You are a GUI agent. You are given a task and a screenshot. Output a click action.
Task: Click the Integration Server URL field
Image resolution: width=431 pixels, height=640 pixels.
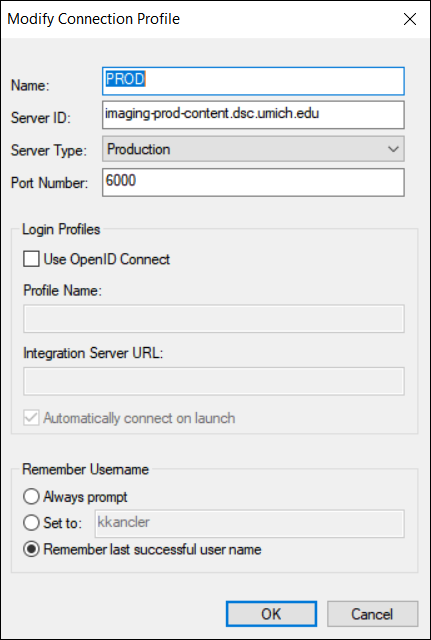click(214, 381)
